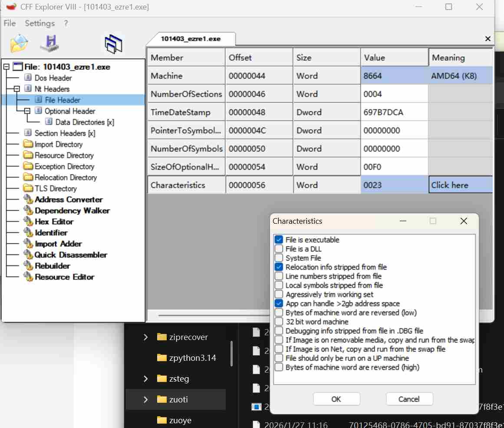Screen dimensions: 504x428
Task: Select the Machine value 8664 cell
Action: pos(394,76)
